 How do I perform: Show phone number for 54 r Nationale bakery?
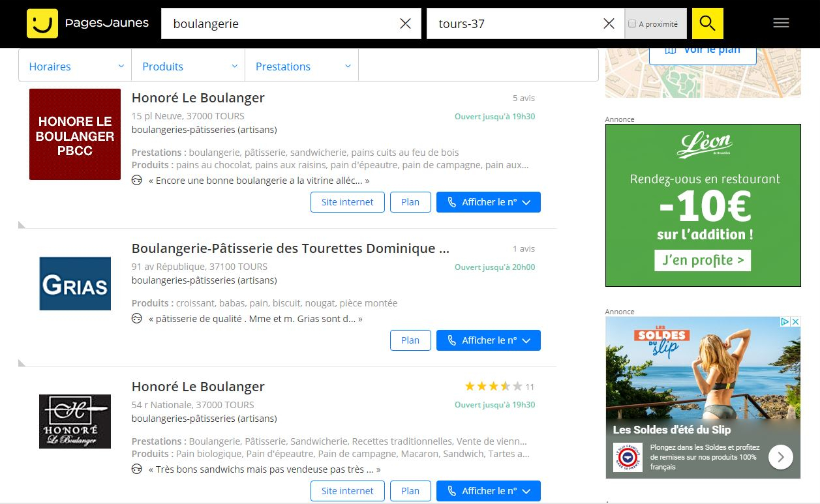tap(489, 491)
